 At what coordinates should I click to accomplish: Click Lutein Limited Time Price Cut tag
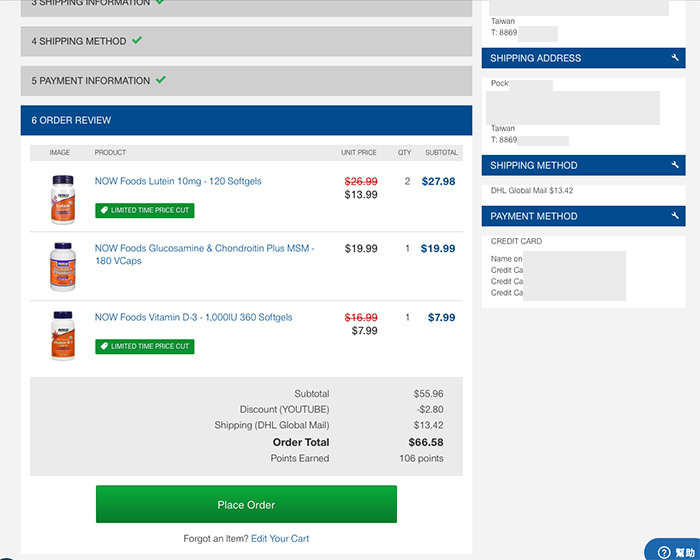pos(145,210)
